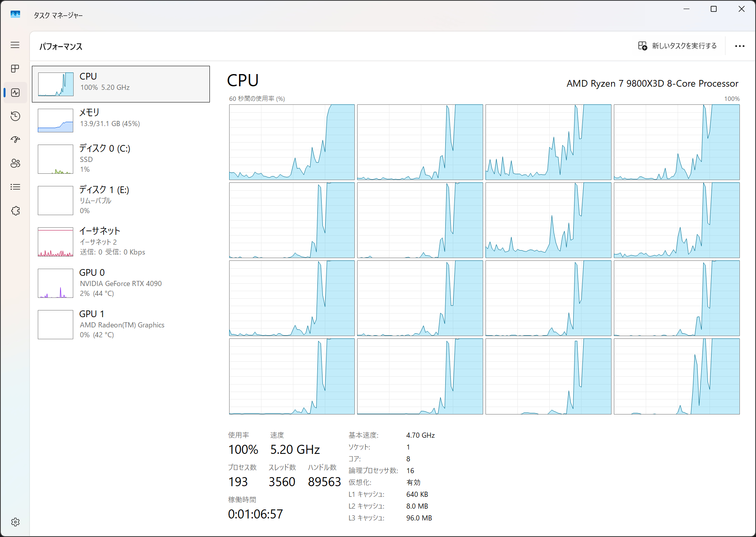Open the App history page icon

click(15, 116)
